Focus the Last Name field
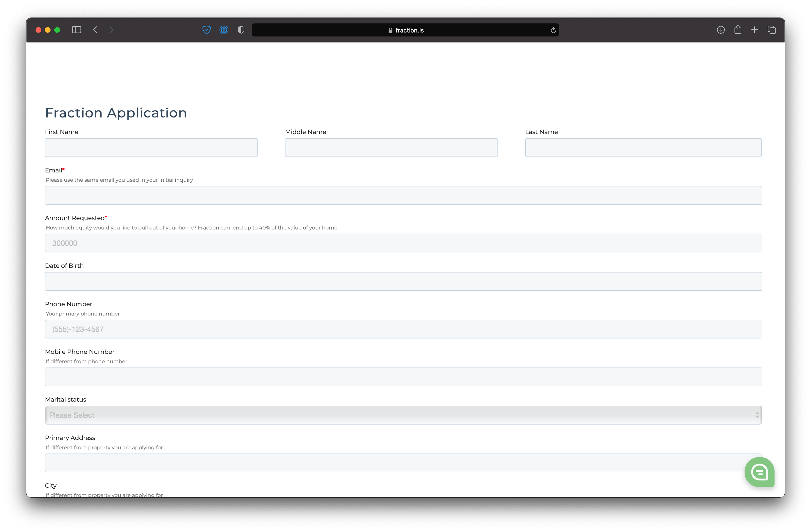 (x=643, y=147)
